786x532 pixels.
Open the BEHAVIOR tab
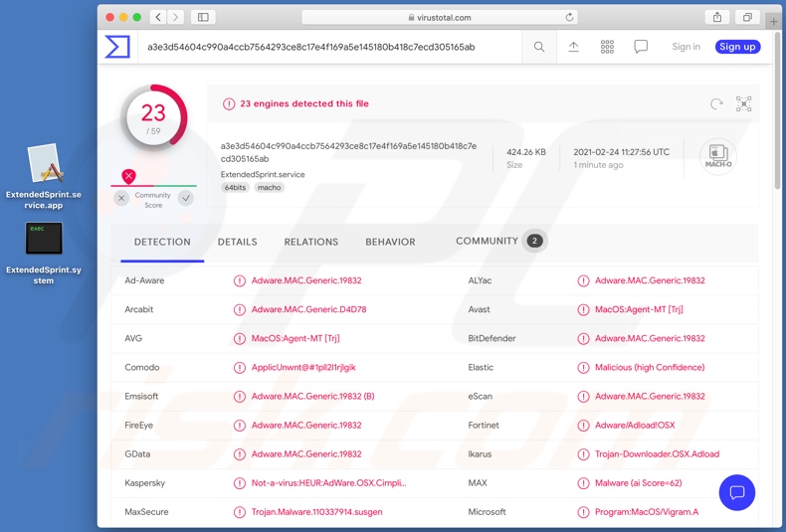coord(390,242)
